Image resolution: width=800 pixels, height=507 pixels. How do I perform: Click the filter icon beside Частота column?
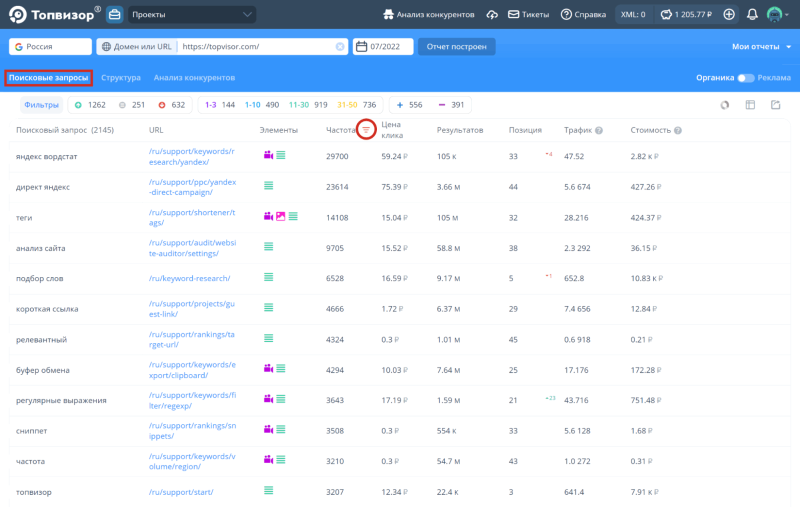click(x=367, y=130)
